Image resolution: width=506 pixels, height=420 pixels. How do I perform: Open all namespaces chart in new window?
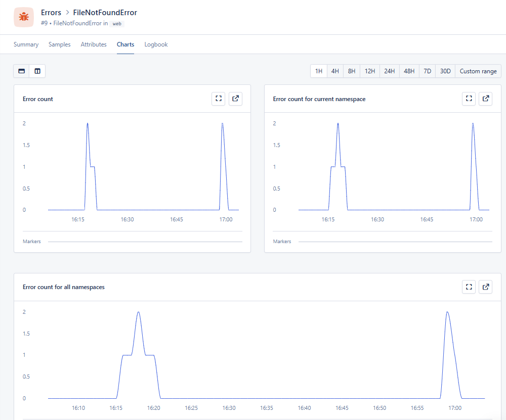485,287
